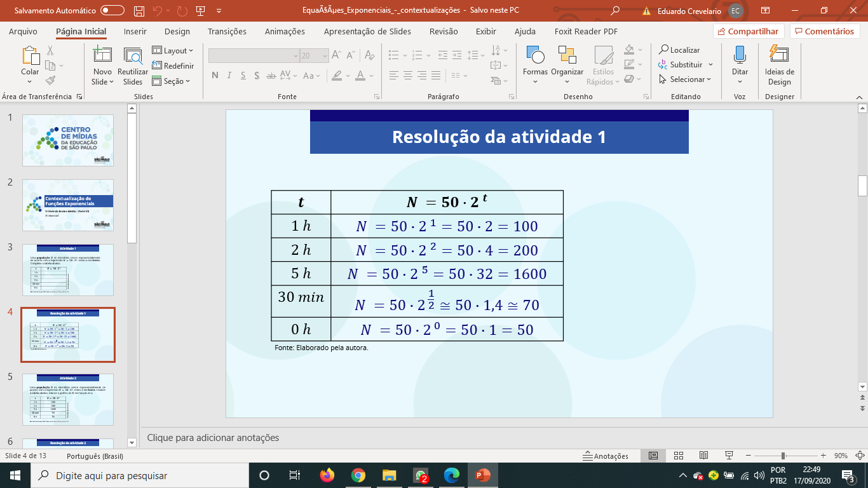Viewport: 868px width, 488px height.
Task: Click the Localizar button
Action: click(679, 50)
